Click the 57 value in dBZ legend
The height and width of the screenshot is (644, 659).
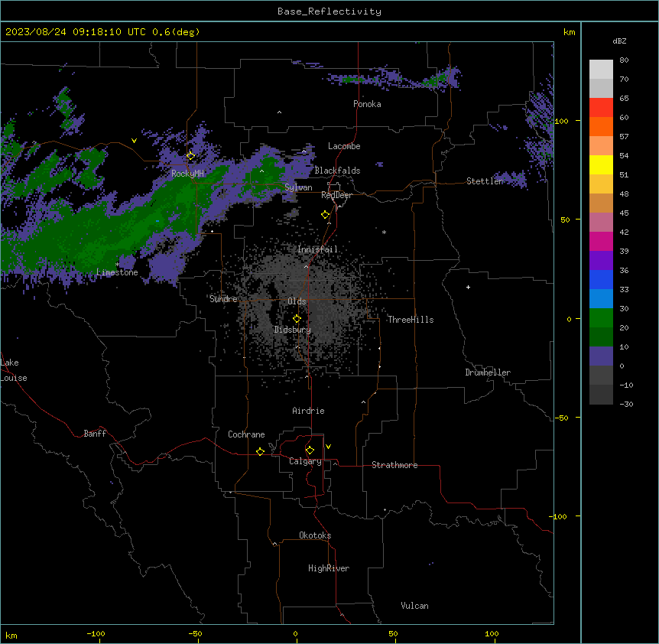point(624,137)
